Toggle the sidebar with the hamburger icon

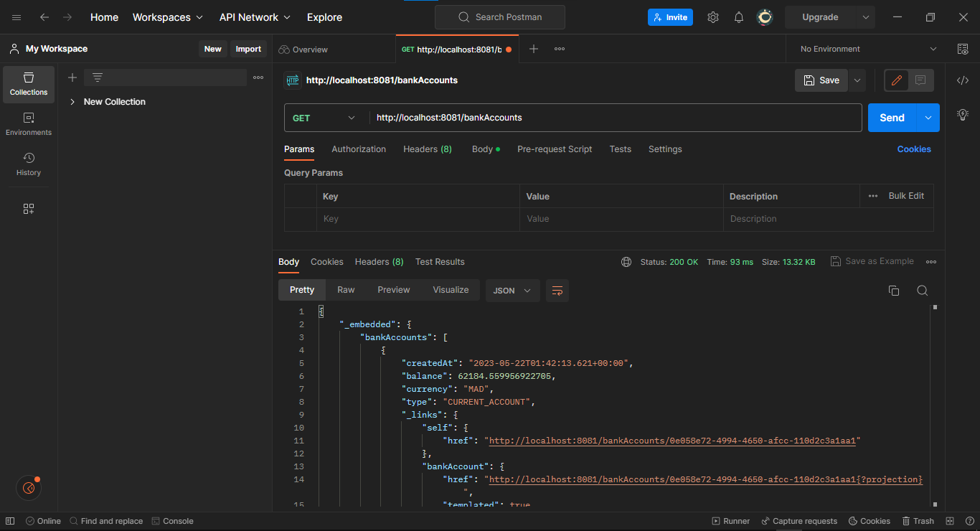[16, 17]
